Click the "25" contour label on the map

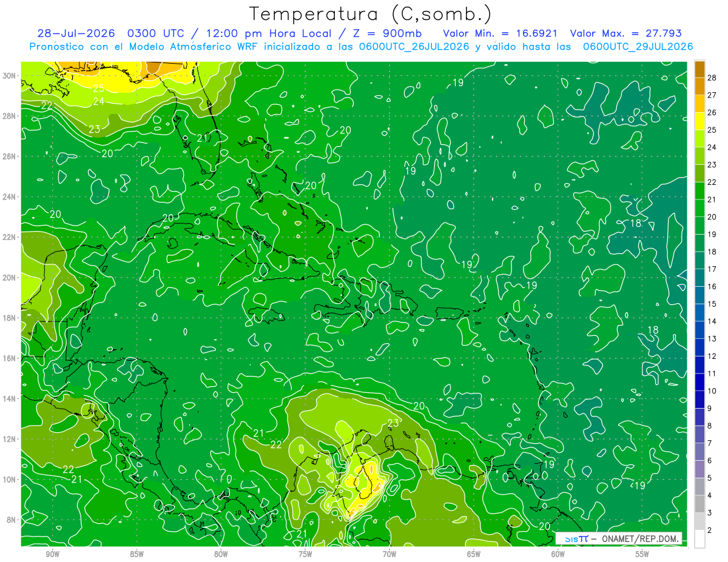pyautogui.click(x=99, y=89)
